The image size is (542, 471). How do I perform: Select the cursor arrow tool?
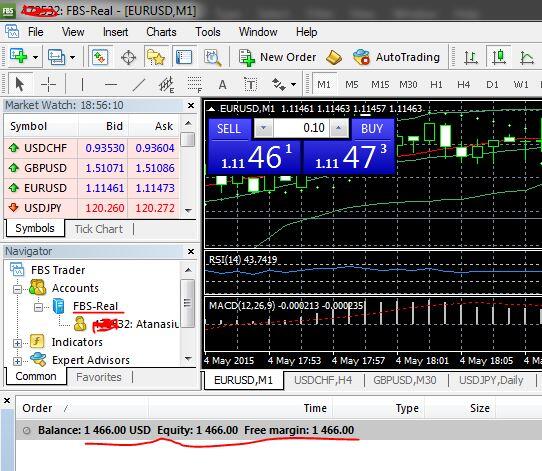tap(20, 84)
